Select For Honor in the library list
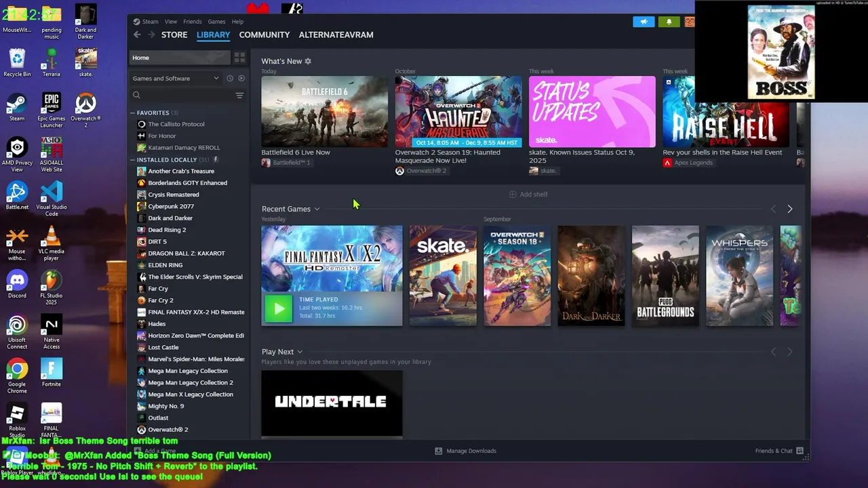Image resolution: width=868 pixels, height=488 pixels. coord(161,136)
